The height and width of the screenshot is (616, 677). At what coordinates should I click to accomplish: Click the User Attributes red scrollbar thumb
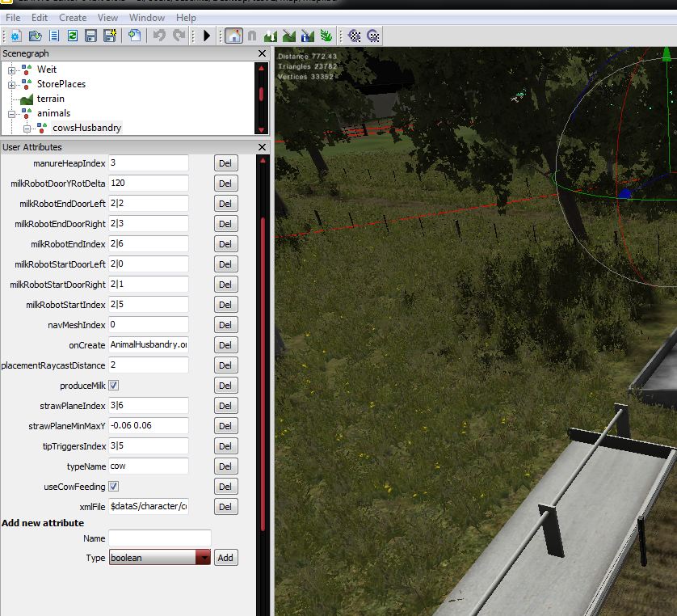tap(263, 373)
